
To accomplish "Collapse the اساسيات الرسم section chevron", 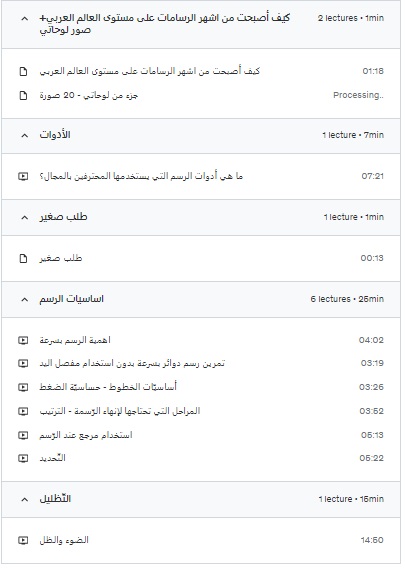I will (24, 299).
